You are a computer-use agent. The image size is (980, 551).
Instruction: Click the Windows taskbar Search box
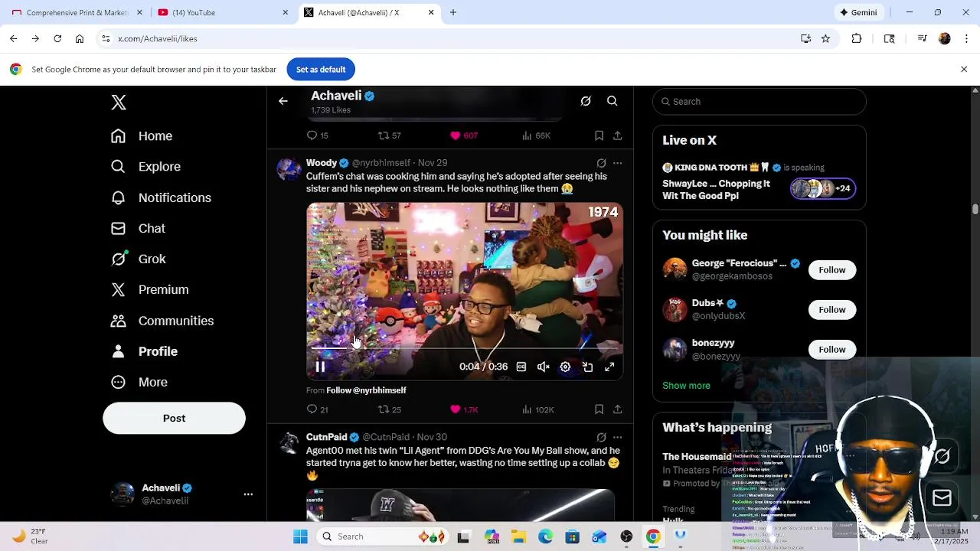click(x=383, y=536)
